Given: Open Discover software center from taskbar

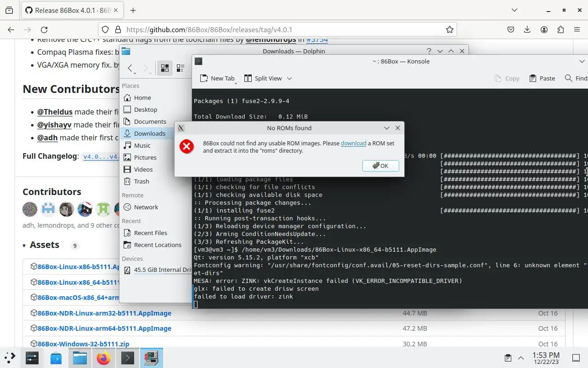Looking at the screenshot, I should click(x=56, y=357).
